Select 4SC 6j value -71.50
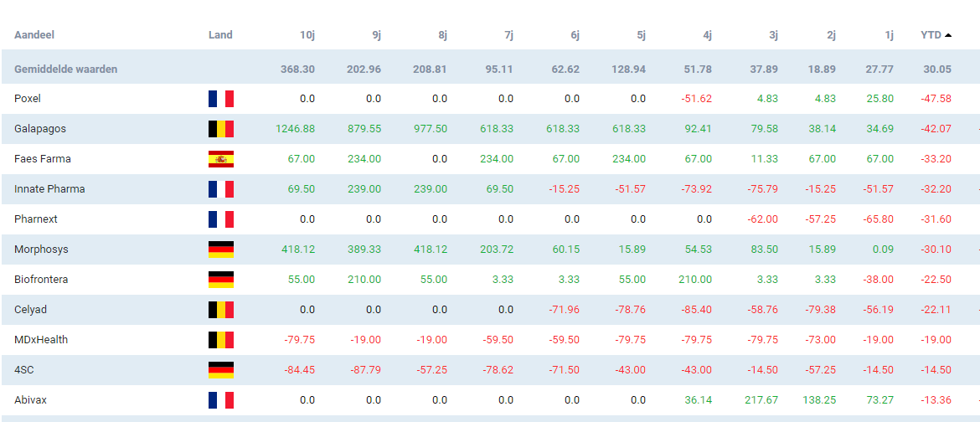Viewport: 980px width, 422px height. coord(565,369)
